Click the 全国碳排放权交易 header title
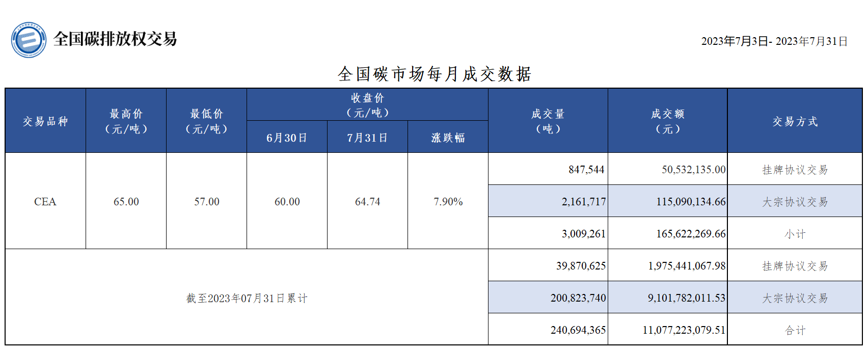This screenshot has width=868, height=350. pyautogui.click(x=115, y=39)
